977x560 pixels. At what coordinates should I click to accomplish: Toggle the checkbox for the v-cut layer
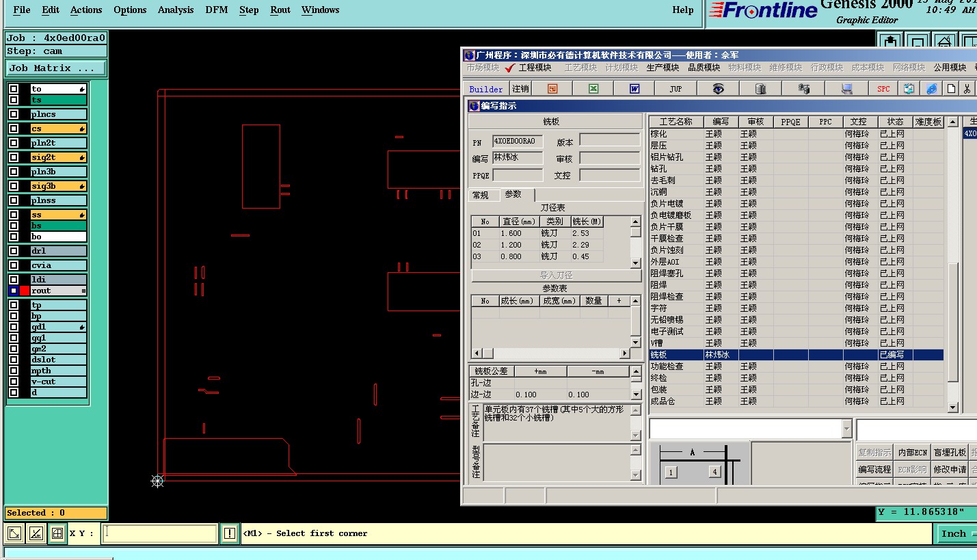pos(14,382)
